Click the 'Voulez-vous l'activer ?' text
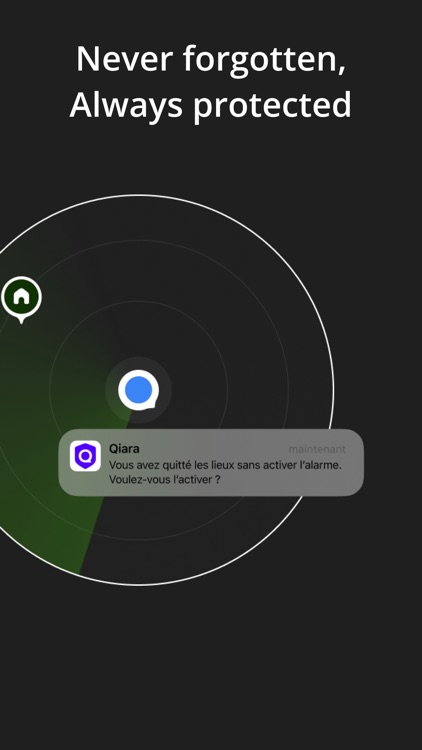The width and height of the screenshot is (422, 750). coord(165,479)
